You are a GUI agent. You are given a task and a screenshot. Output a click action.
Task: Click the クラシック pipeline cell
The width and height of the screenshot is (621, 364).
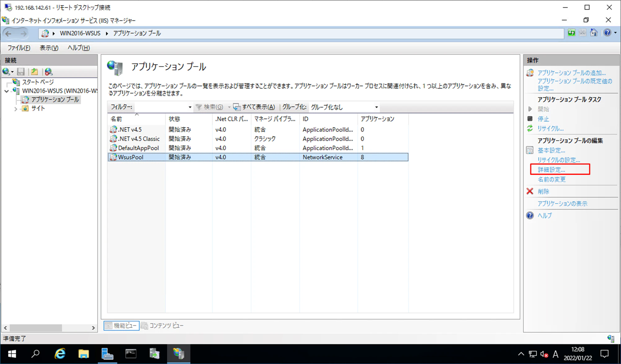[x=265, y=139]
